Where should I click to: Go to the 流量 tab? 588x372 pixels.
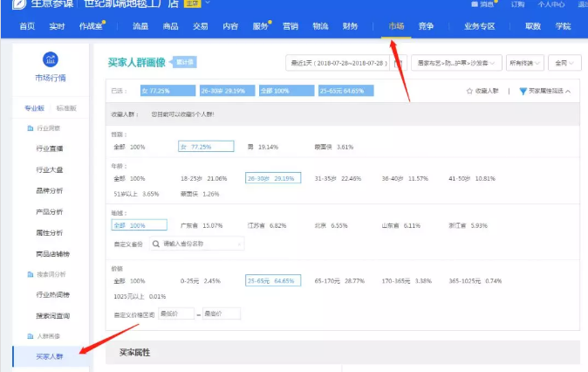click(x=140, y=26)
